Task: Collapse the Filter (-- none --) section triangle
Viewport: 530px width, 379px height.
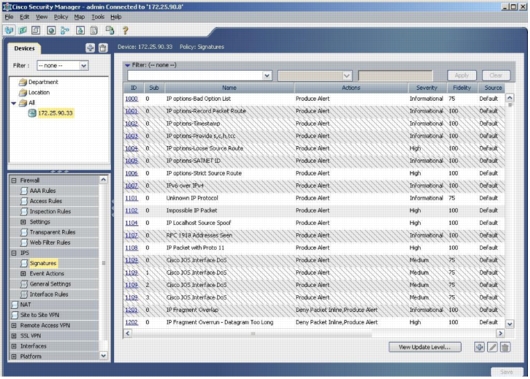Action: click(x=127, y=65)
